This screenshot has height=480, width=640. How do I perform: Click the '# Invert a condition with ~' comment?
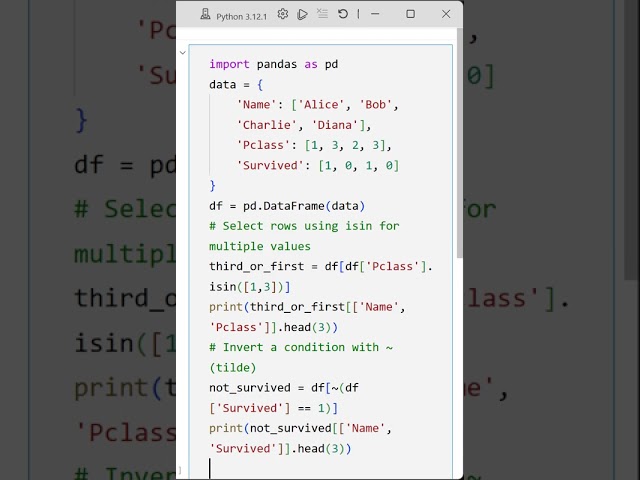click(301, 347)
